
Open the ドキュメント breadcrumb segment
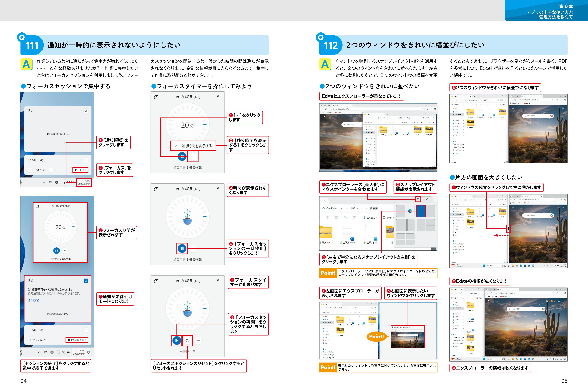pyautogui.click(x=357, y=208)
